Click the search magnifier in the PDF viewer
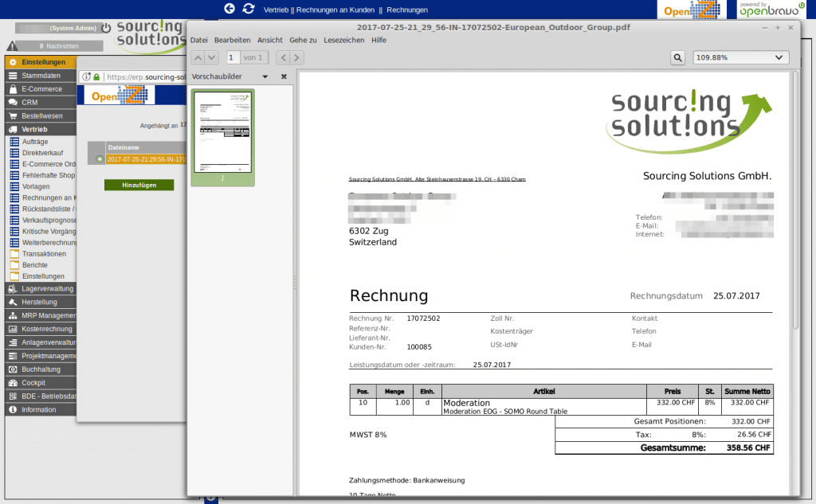Viewport: 816px width, 504px height. (677, 58)
